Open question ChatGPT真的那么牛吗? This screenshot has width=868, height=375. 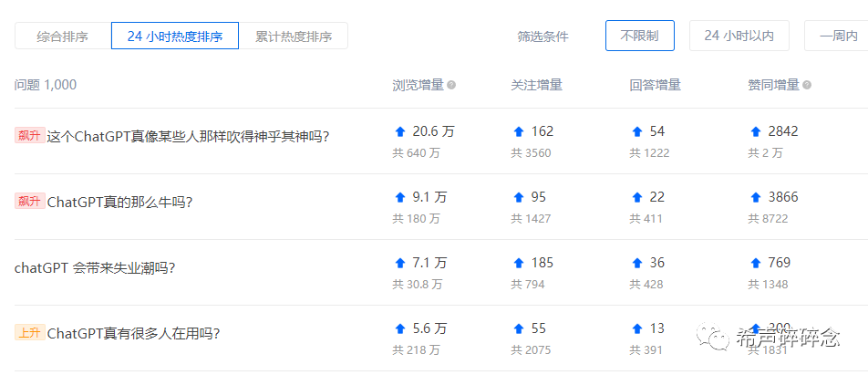[x=120, y=203]
